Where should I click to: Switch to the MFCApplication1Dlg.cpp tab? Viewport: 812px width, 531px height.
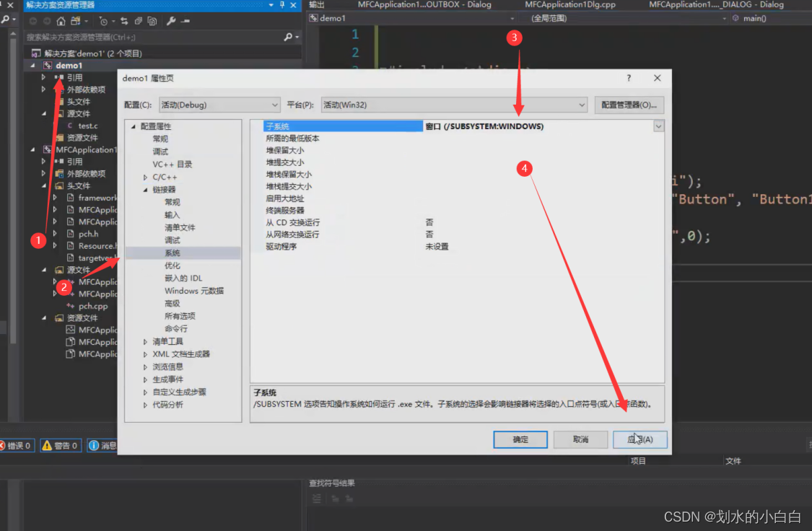tap(570, 4)
